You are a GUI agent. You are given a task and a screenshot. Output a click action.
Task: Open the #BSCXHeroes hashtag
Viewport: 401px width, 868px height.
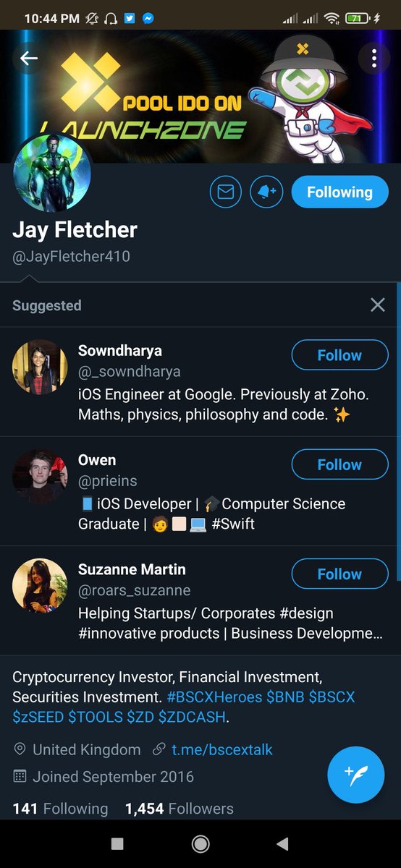click(212, 698)
